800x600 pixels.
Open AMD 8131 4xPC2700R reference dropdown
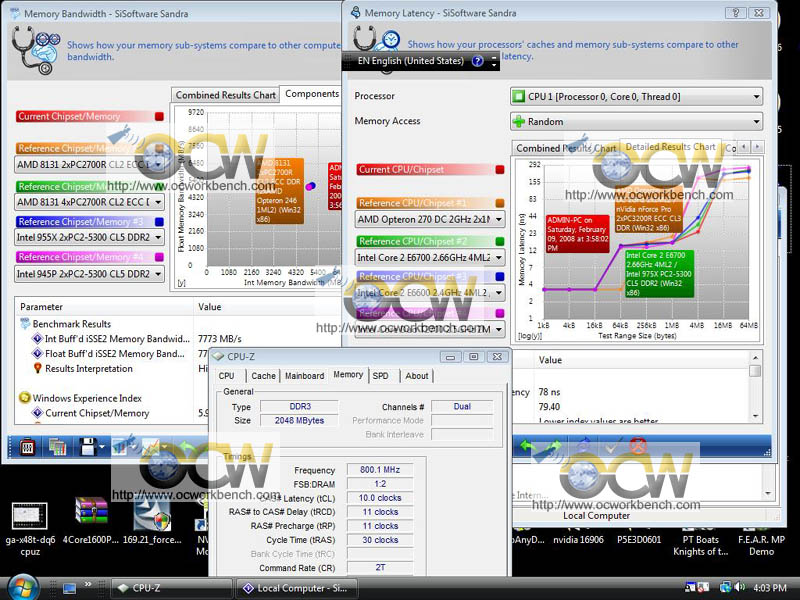[x=89, y=202]
